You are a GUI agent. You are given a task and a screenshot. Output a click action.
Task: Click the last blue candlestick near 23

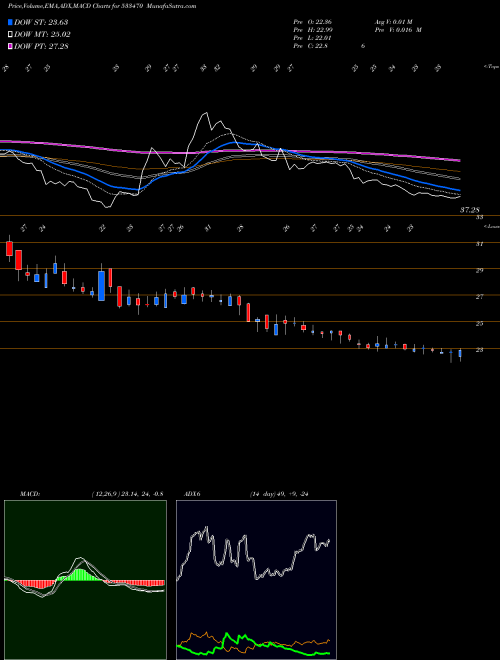point(460,354)
